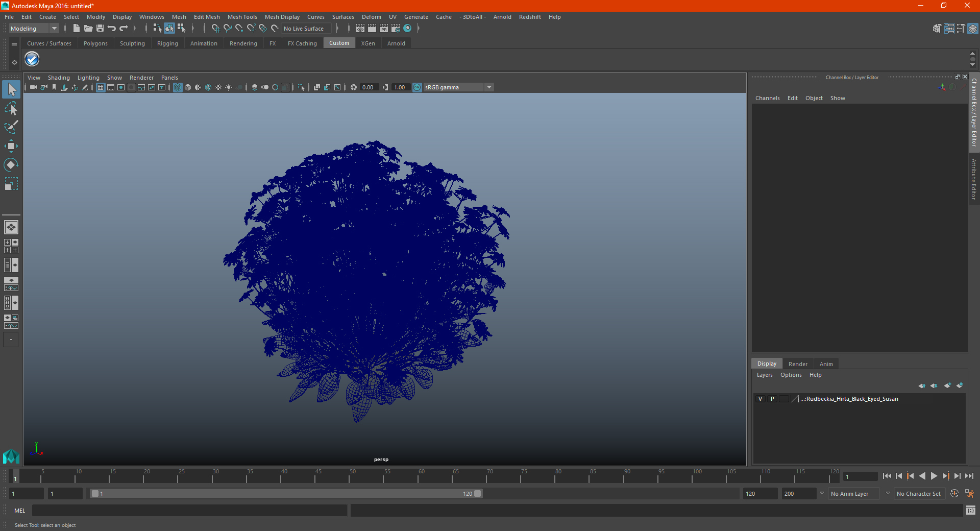This screenshot has height=531, width=980.
Task: Undo the last action
Action: point(112,29)
